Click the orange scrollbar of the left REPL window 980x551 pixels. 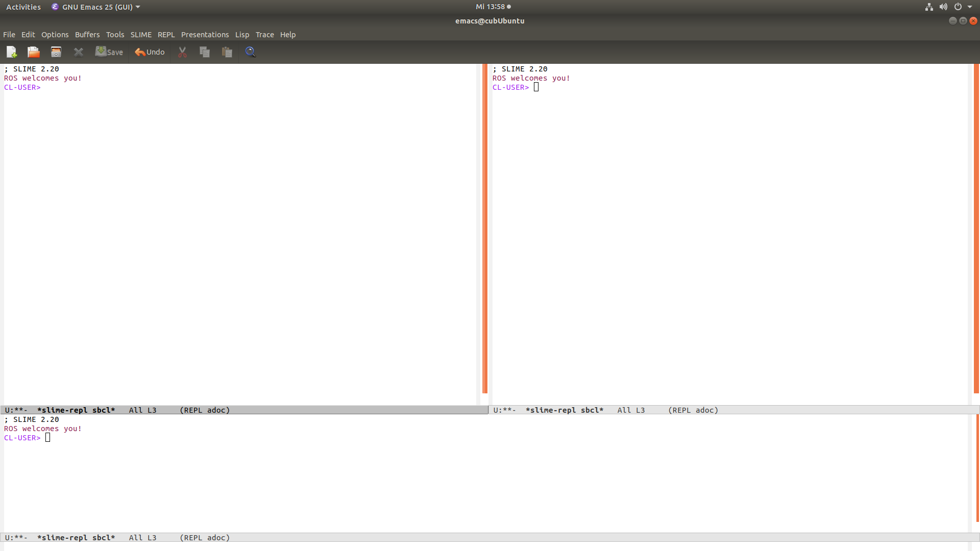(x=485, y=230)
